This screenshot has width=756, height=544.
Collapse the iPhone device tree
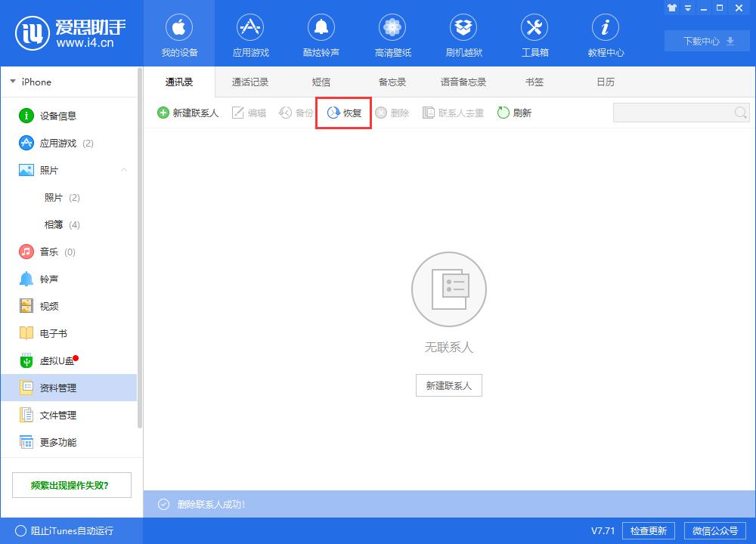(12, 82)
